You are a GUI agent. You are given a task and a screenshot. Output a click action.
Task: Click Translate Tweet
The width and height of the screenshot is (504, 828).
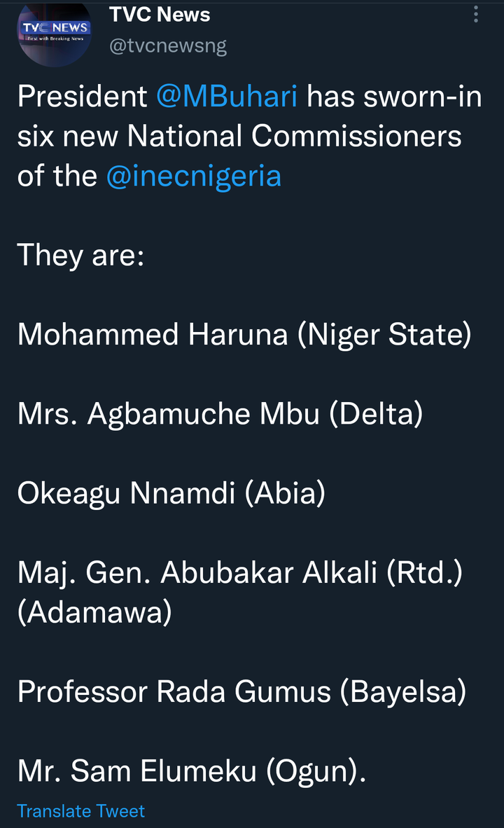coord(80,811)
